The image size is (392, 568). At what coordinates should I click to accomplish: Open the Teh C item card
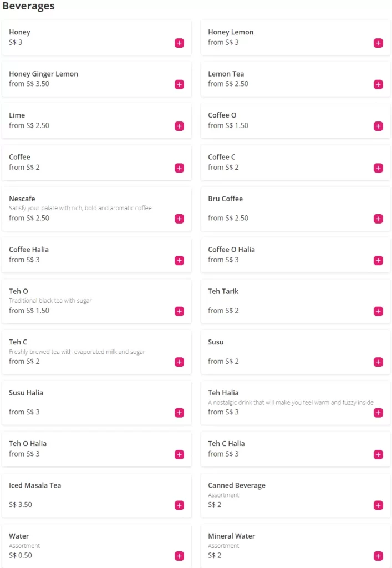point(96,352)
